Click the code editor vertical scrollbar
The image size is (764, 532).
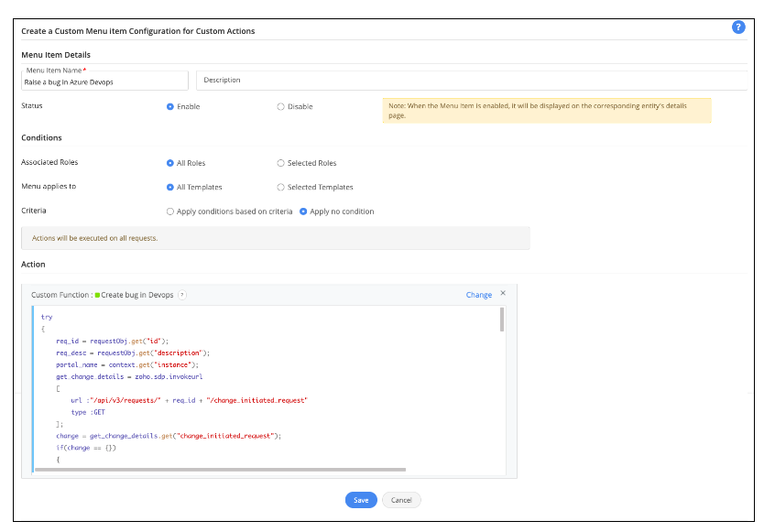501,320
